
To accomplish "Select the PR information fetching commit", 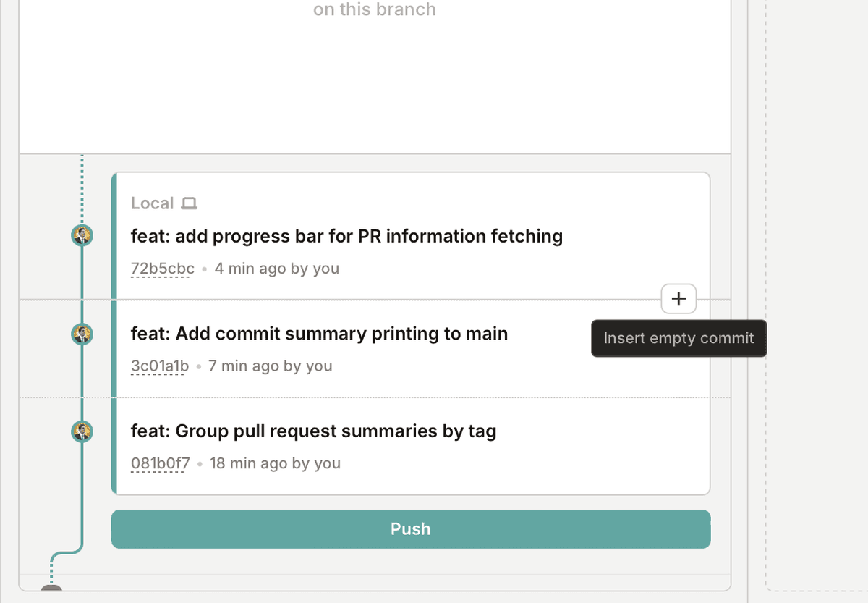I will tap(347, 236).
